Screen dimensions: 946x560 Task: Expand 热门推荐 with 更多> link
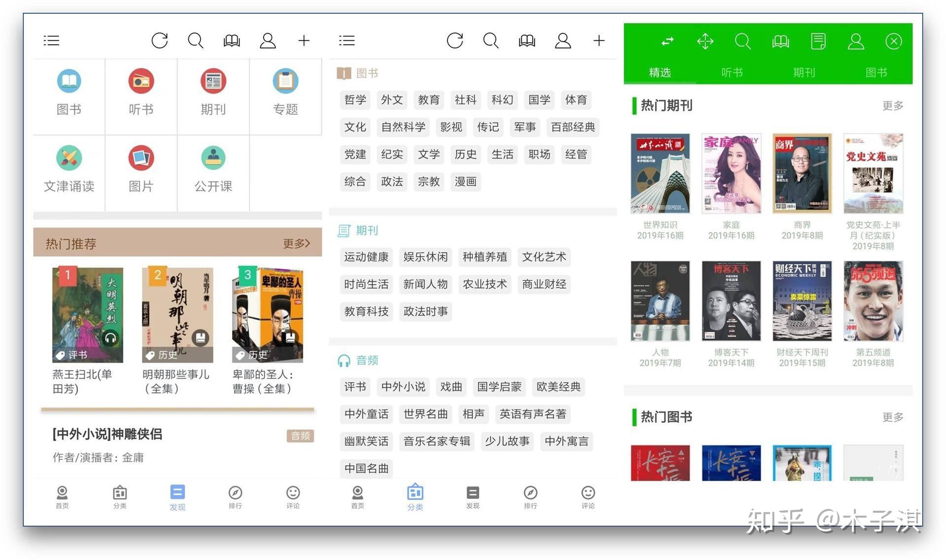(296, 243)
